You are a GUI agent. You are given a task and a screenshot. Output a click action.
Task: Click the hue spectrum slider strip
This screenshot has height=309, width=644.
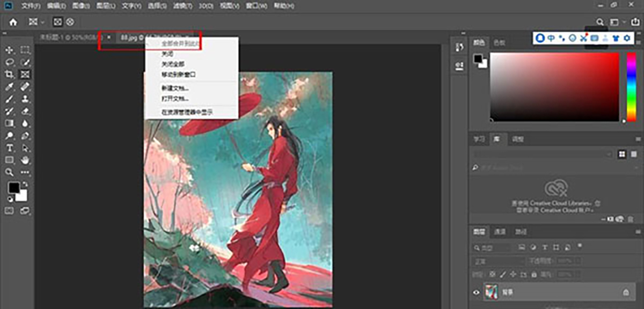(631, 86)
